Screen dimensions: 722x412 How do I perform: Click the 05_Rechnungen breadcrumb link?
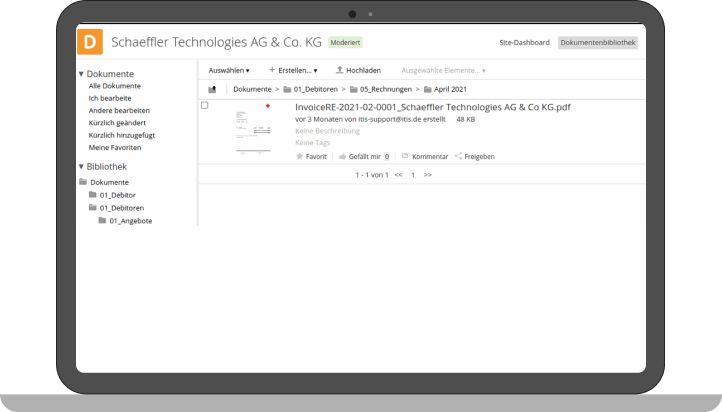coord(386,89)
